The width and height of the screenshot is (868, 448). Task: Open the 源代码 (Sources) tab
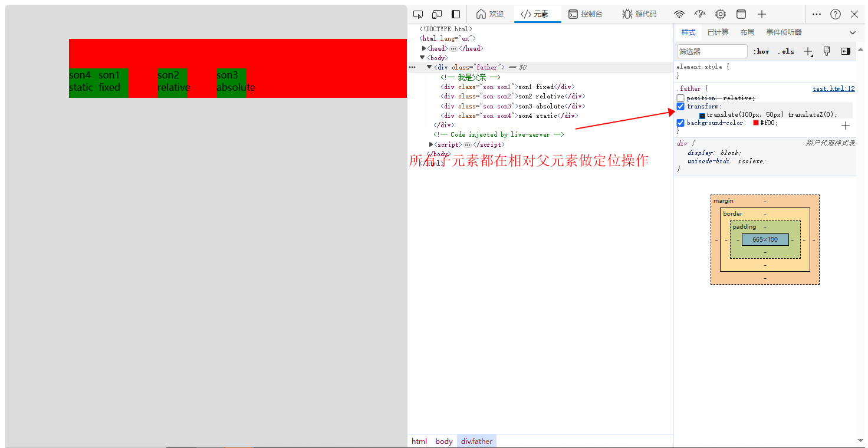tap(640, 14)
